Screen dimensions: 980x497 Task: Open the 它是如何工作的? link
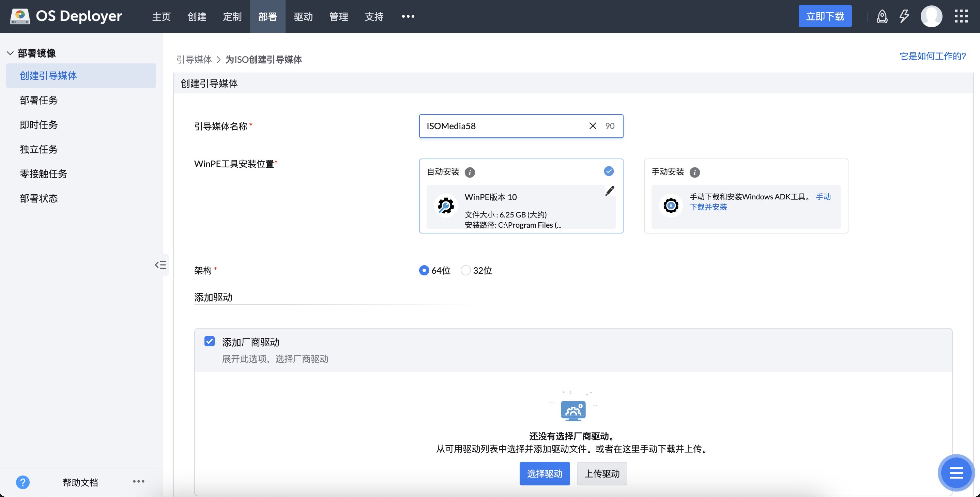[x=932, y=56]
